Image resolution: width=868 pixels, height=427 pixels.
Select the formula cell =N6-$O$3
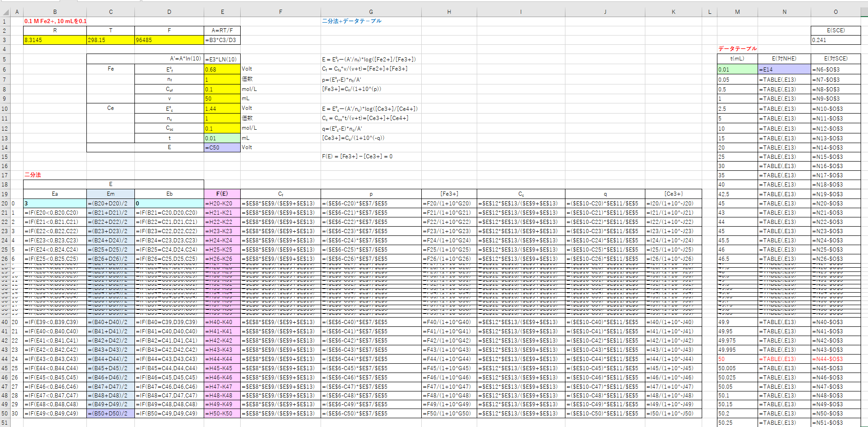[x=836, y=69]
